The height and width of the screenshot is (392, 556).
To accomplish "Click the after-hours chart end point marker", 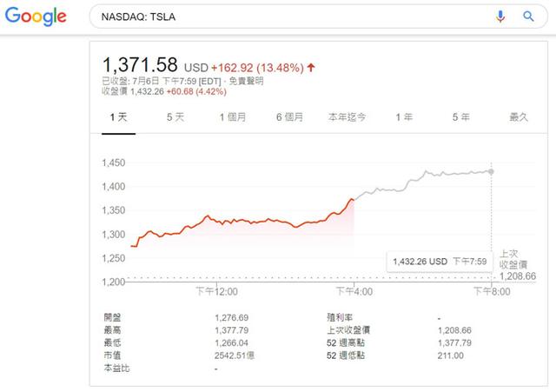I will click(x=493, y=171).
